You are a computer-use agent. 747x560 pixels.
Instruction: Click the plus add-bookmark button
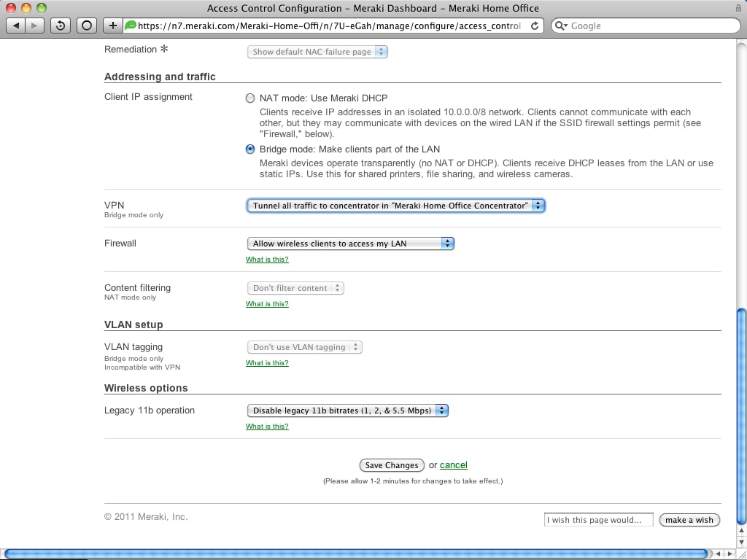pyautogui.click(x=113, y=26)
